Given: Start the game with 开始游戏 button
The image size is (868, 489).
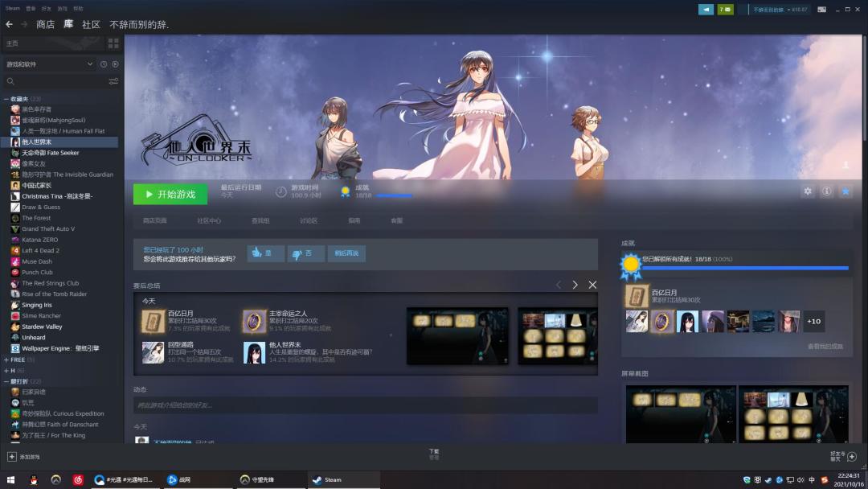Looking at the screenshot, I should pyautogui.click(x=170, y=195).
